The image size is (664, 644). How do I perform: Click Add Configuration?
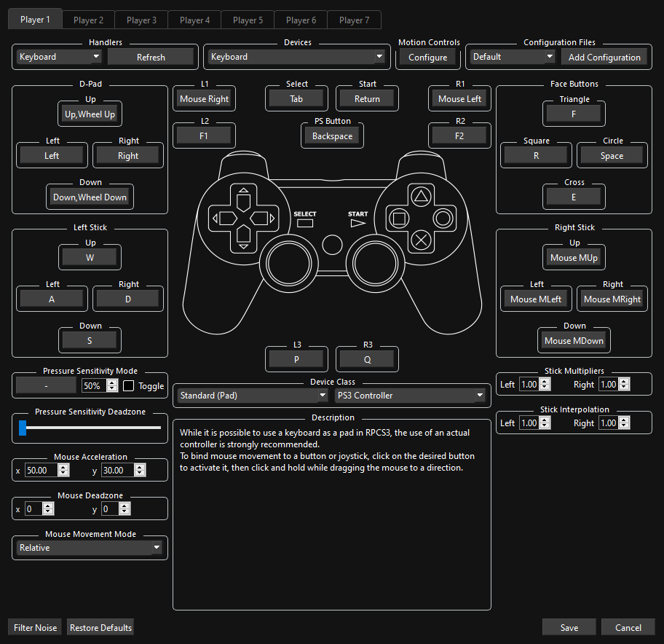pyautogui.click(x=604, y=58)
